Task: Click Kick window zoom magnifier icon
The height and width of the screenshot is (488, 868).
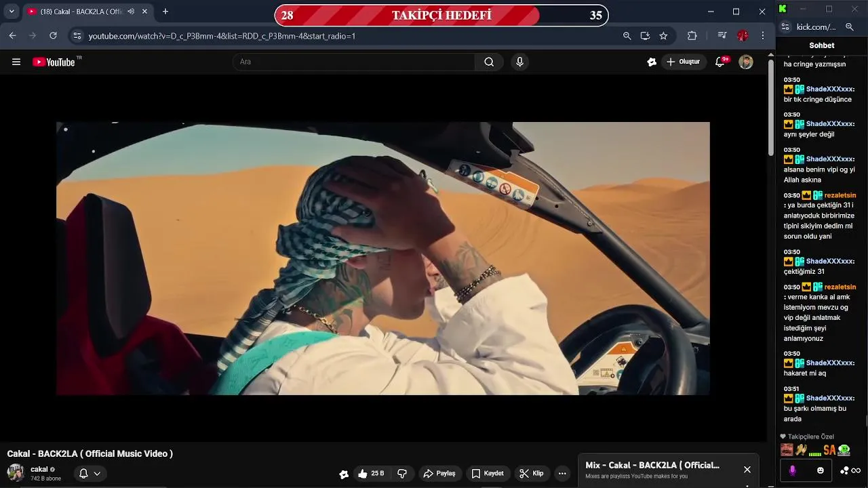Action: tap(850, 27)
